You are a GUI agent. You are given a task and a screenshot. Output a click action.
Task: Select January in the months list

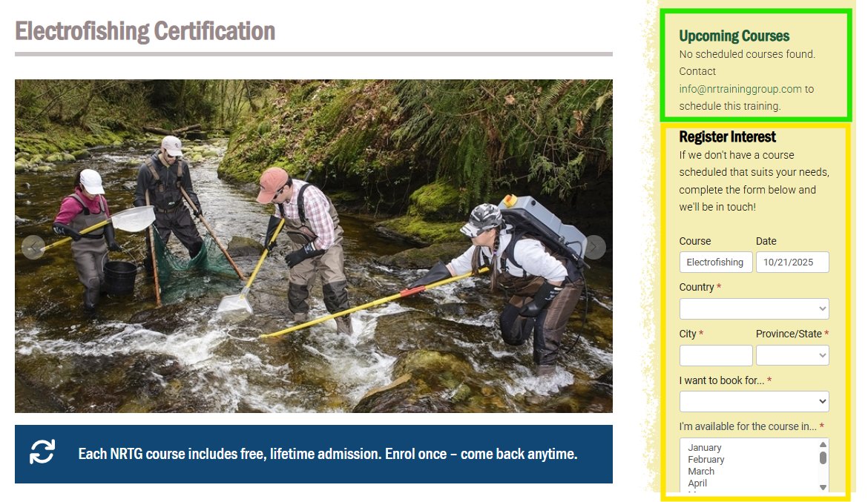tap(704, 448)
